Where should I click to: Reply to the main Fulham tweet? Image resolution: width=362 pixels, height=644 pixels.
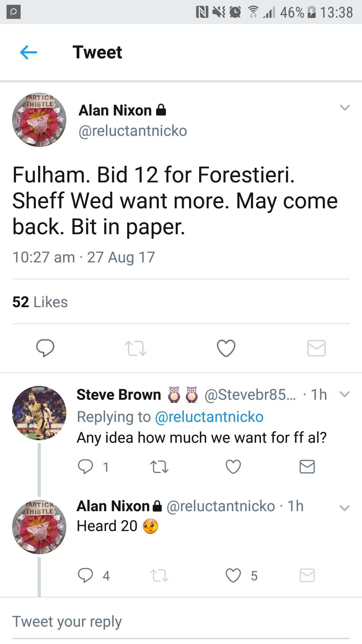(45, 348)
